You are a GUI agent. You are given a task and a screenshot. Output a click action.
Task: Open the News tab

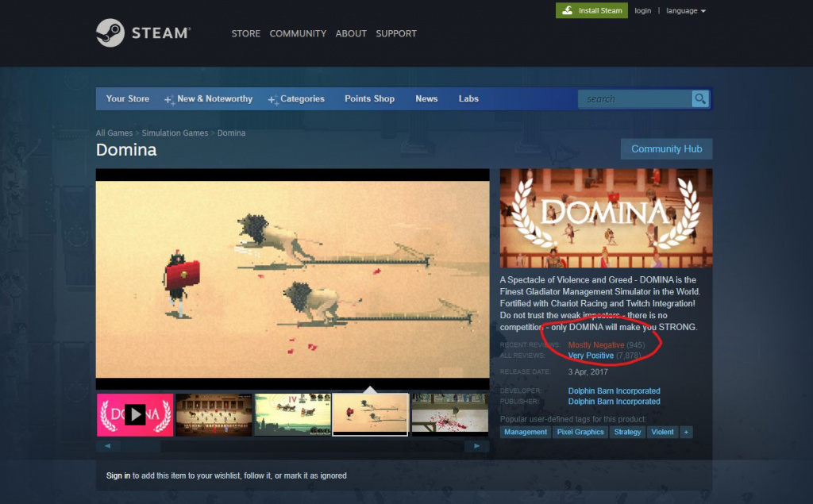point(426,98)
